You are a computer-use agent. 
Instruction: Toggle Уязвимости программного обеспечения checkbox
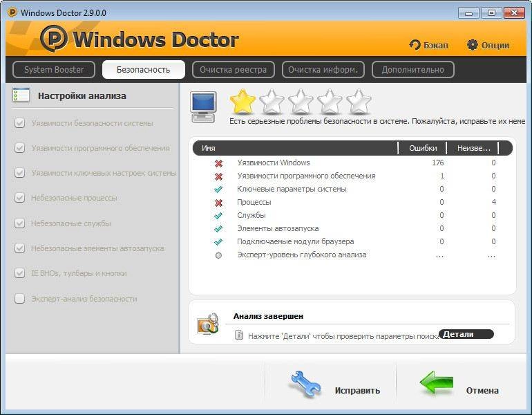19,148
